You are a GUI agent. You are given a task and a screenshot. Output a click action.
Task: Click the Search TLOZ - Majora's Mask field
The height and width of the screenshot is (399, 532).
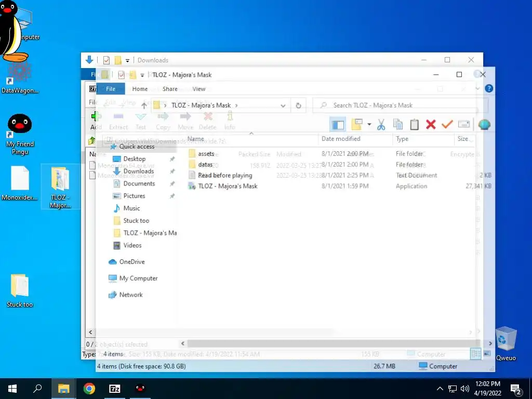click(x=400, y=105)
